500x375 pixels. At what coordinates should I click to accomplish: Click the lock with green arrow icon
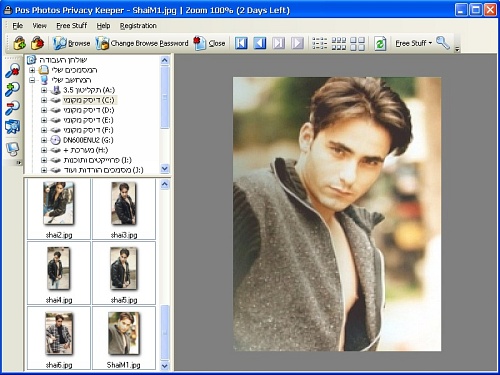(x=20, y=43)
